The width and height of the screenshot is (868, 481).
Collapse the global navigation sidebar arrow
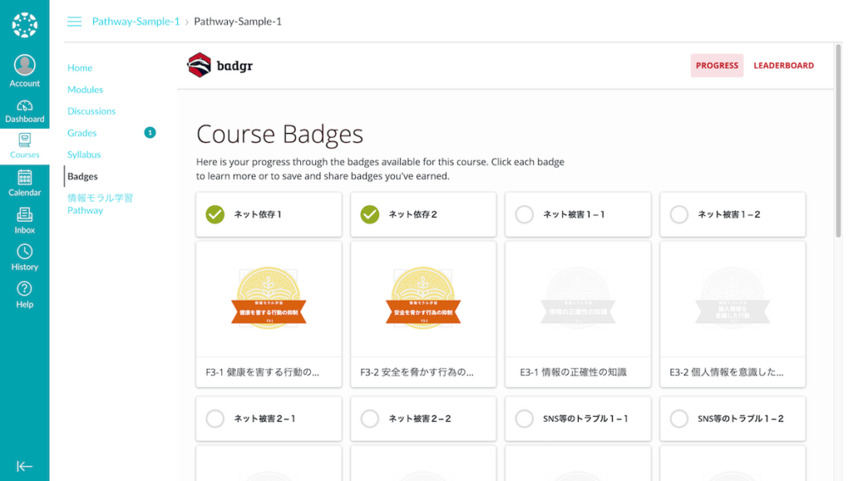click(x=25, y=466)
